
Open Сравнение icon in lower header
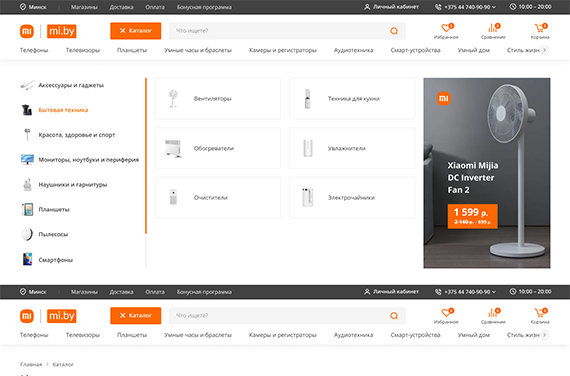coord(493,313)
